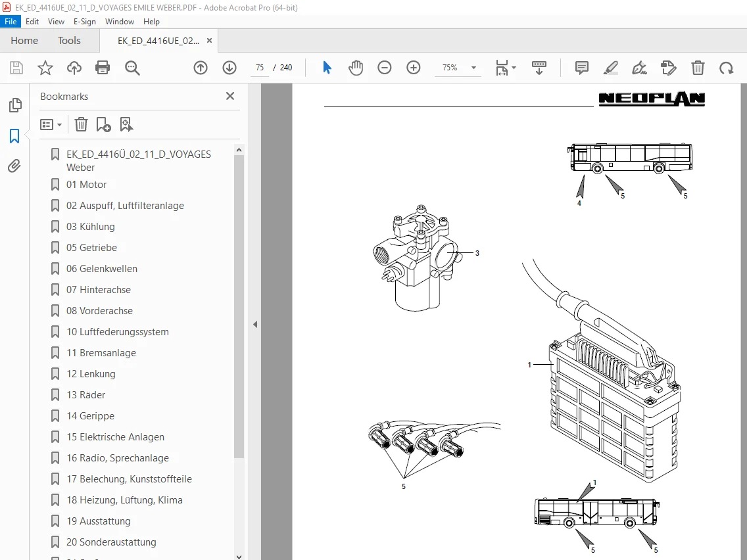This screenshot has height=560, width=747.
Task: Open the Attachments paperclip panel
Action: pos(14,166)
